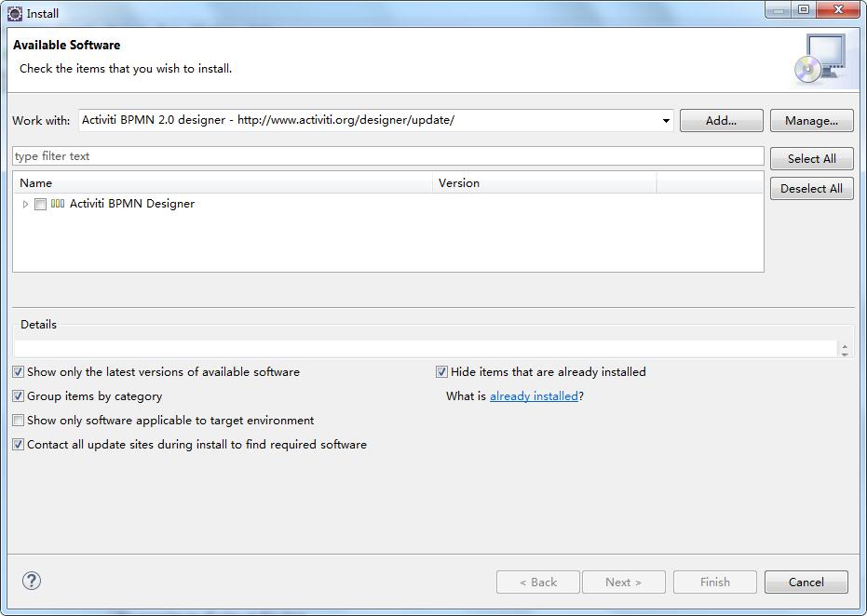Sort by the Version column header
Viewport: 867px width, 616px height.
click(545, 183)
